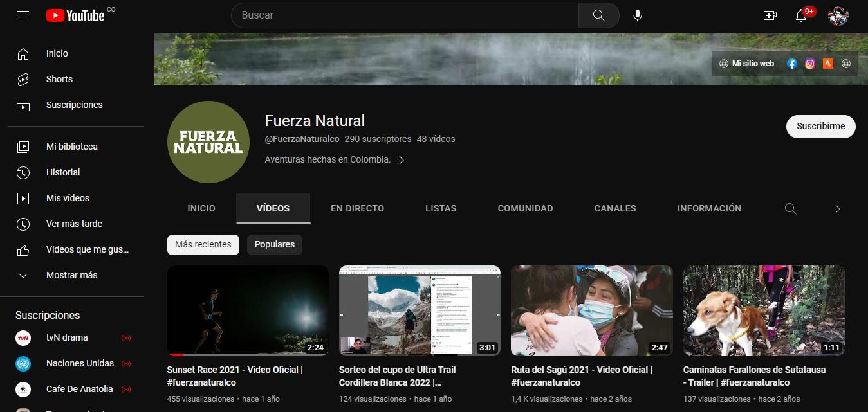Open the LISTAS tab
The width and height of the screenshot is (868, 412).
[x=441, y=208]
